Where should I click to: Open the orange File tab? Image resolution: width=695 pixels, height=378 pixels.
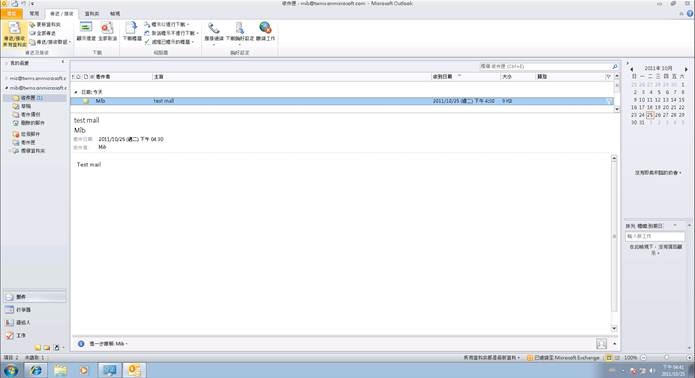(x=11, y=13)
